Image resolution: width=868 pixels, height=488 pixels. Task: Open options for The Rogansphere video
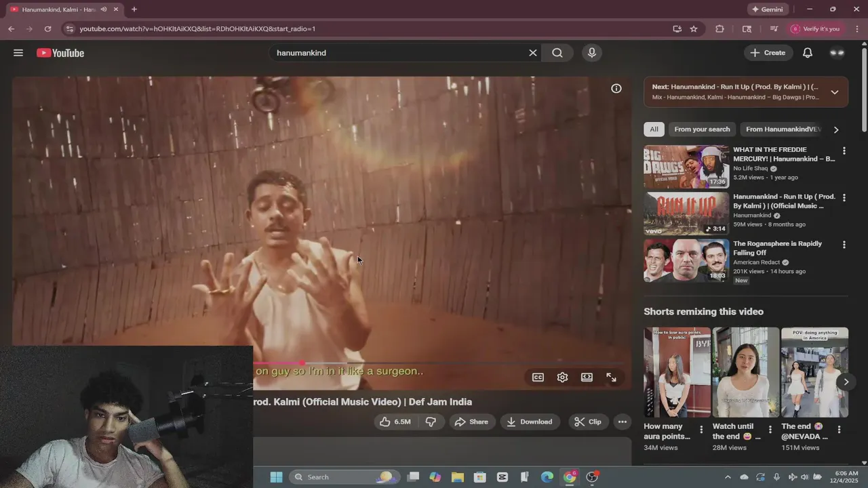(x=844, y=245)
